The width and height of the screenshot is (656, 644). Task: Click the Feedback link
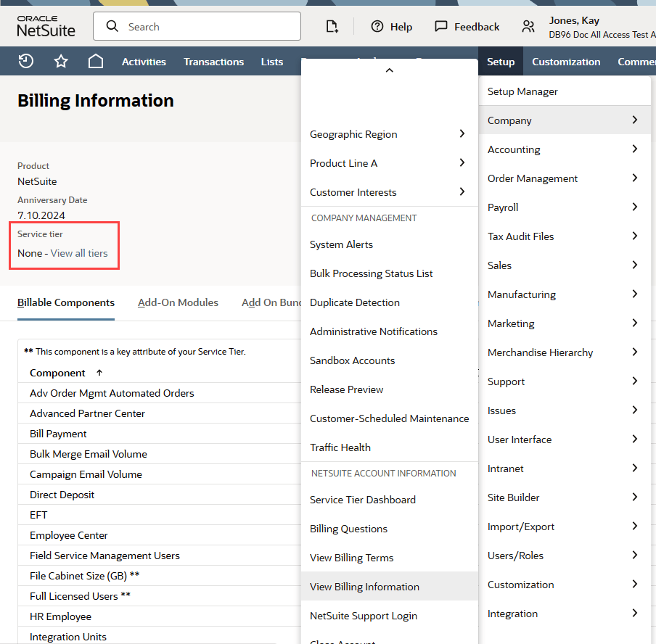point(477,27)
